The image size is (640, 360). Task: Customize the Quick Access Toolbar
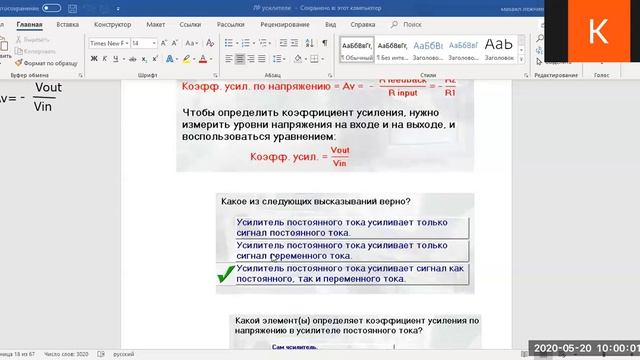(118, 9)
